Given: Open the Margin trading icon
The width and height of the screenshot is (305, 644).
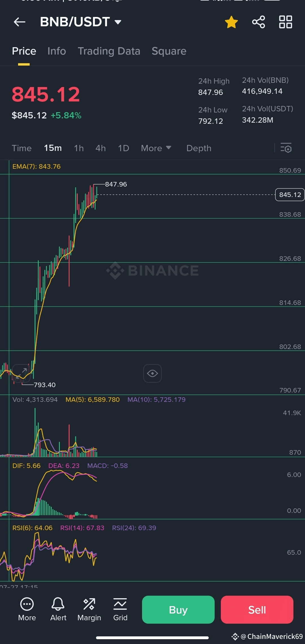Looking at the screenshot, I should pos(89,609).
